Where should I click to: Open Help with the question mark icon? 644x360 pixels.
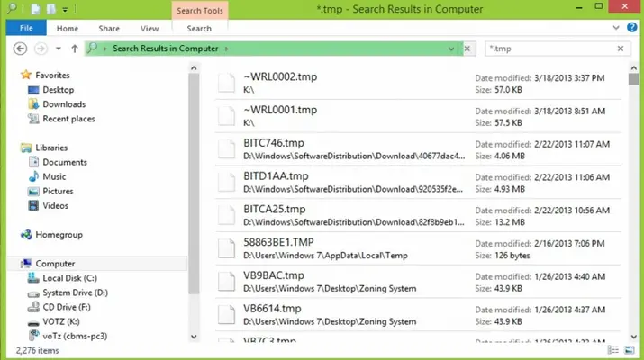coord(632,28)
